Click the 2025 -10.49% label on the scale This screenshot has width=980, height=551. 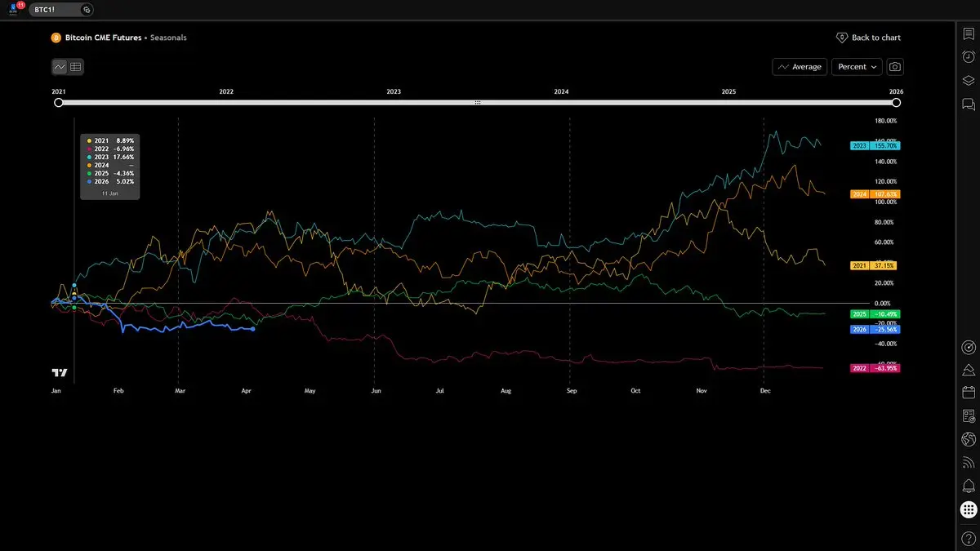[875, 313]
